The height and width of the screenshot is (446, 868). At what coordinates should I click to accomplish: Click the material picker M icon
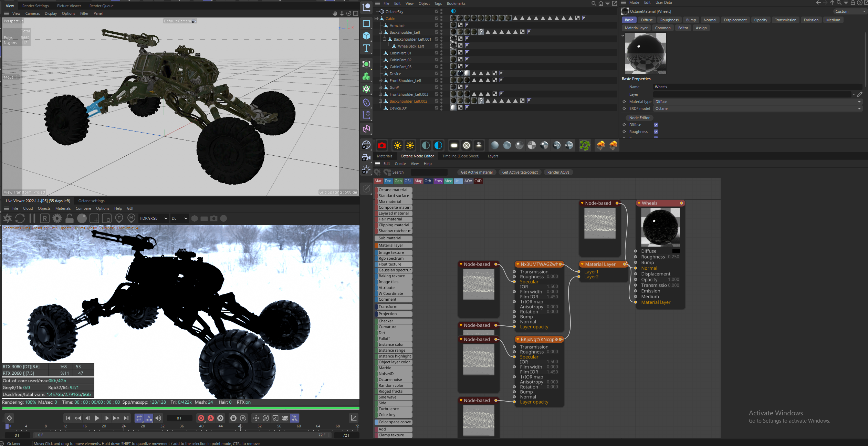click(131, 218)
